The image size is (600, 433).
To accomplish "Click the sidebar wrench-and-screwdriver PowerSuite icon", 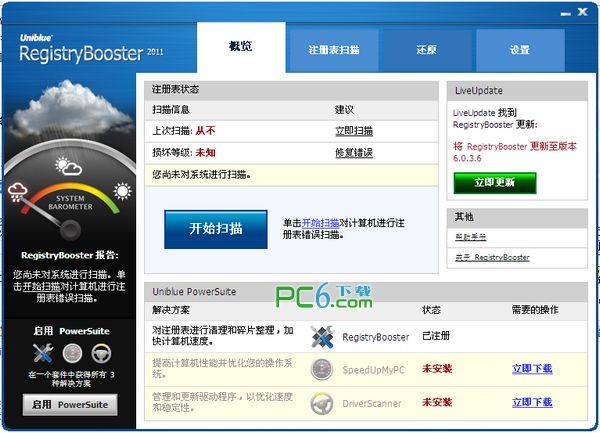I will point(43,353).
